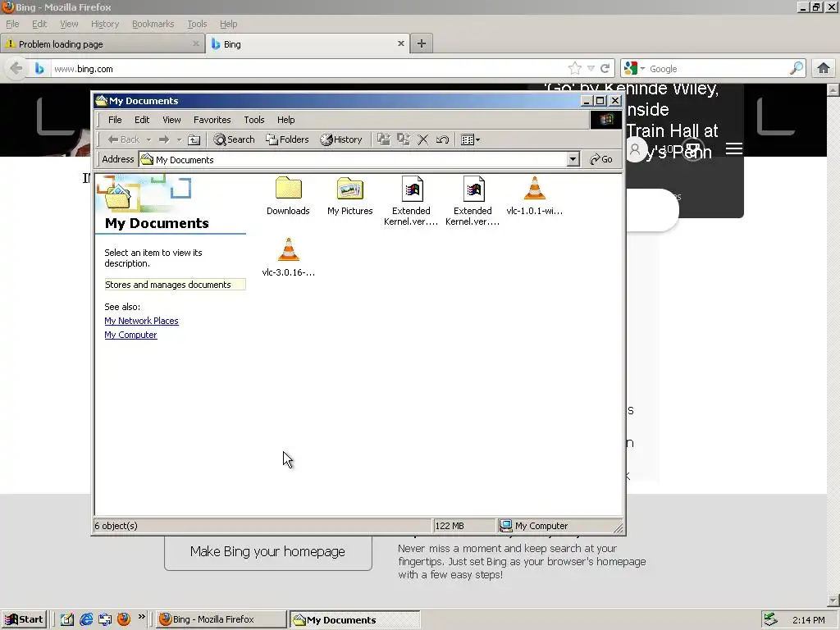Switch to Bing - Mozilla Firefox taskbar button
The image size is (840, 630).
coord(221,619)
